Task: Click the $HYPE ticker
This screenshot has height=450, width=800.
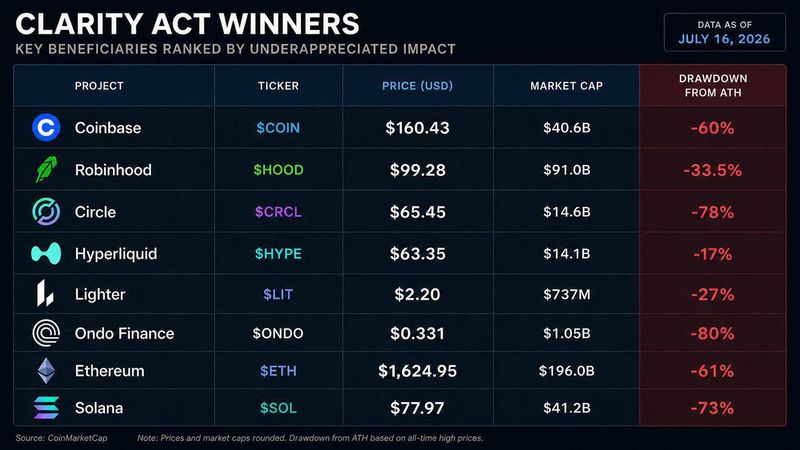Action: tap(278, 254)
